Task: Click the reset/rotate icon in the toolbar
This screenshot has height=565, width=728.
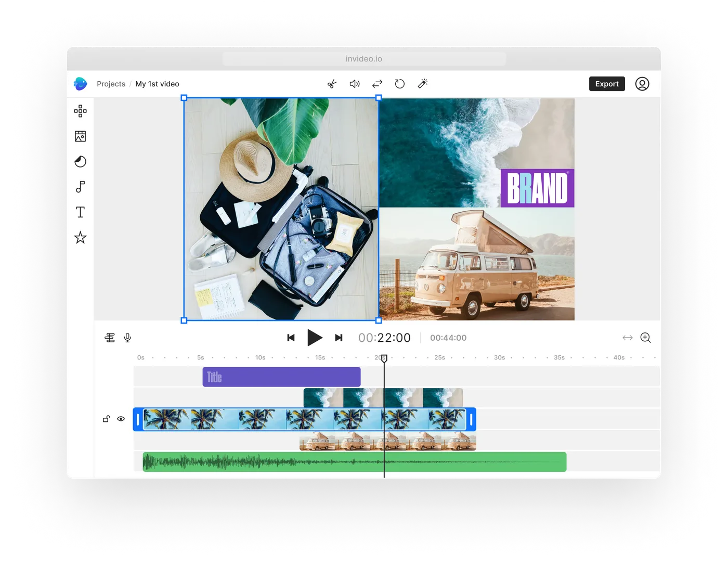Action: (399, 84)
